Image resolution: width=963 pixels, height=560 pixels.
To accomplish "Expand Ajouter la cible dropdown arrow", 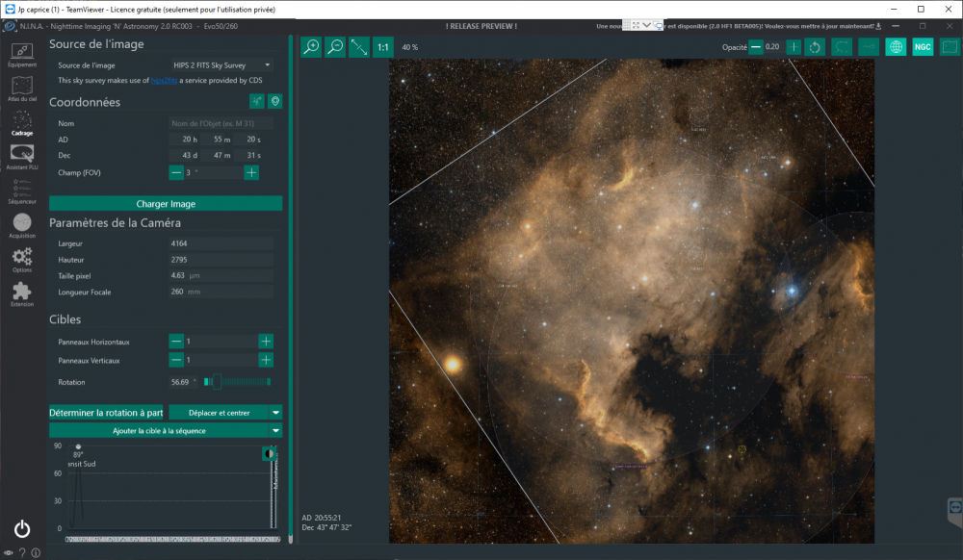I will [x=275, y=431].
